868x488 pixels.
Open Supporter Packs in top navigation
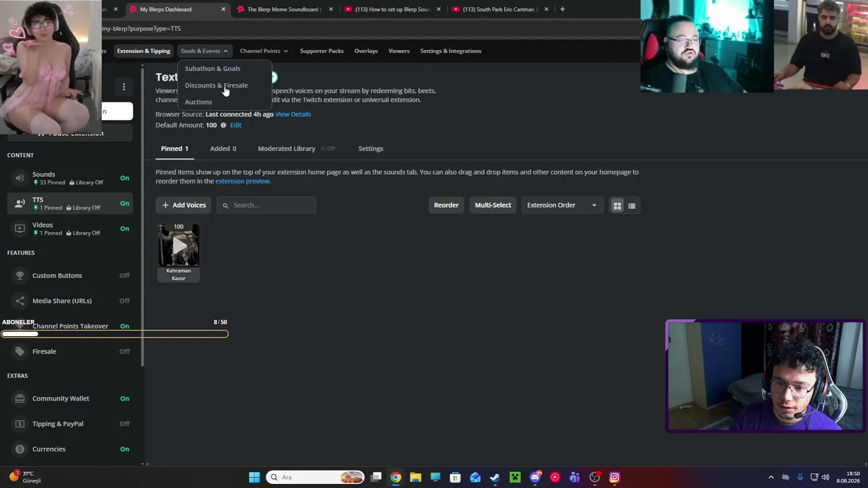coord(321,51)
